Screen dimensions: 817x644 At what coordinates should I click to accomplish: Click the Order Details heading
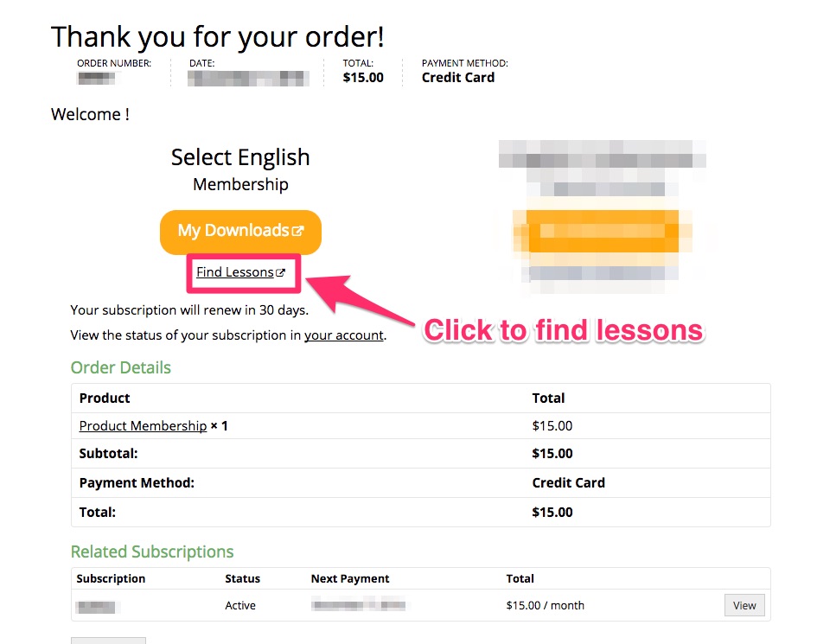(x=121, y=368)
